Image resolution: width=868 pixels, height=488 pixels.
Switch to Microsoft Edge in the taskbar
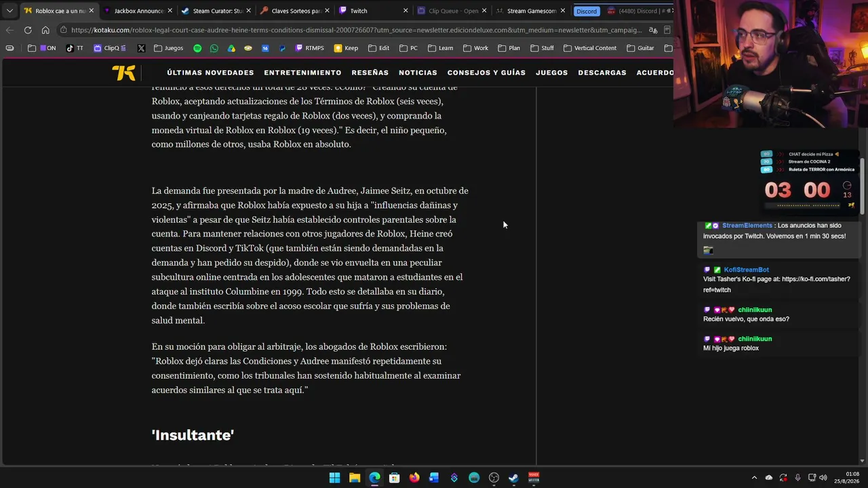(x=374, y=478)
